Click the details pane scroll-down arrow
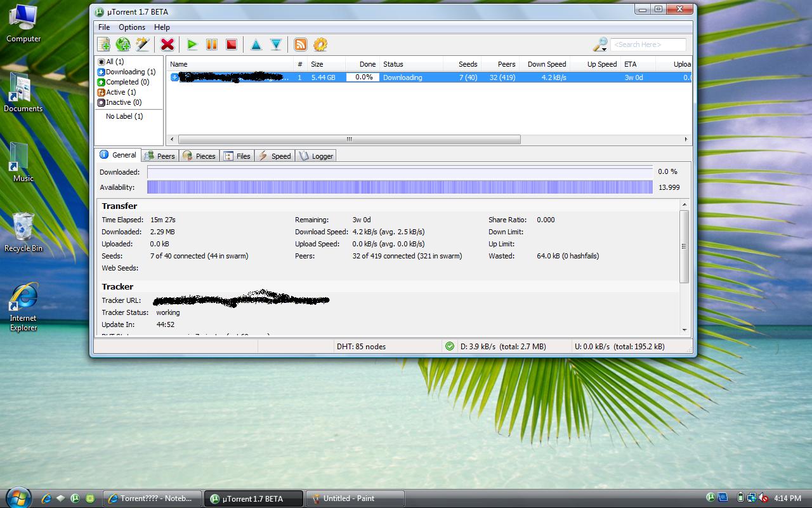 click(x=684, y=330)
